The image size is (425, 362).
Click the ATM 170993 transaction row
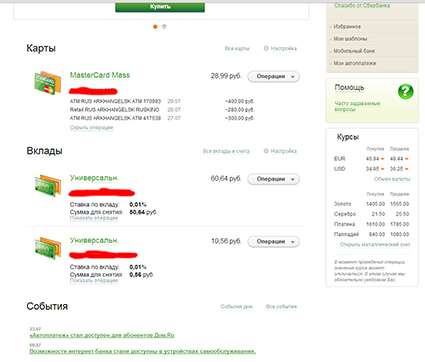[x=162, y=101]
